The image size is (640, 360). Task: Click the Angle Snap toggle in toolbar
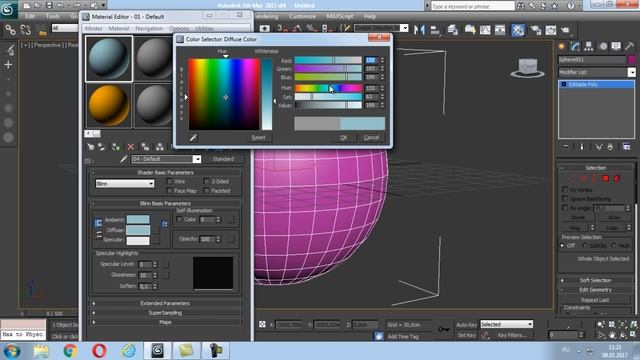(297, 28)
